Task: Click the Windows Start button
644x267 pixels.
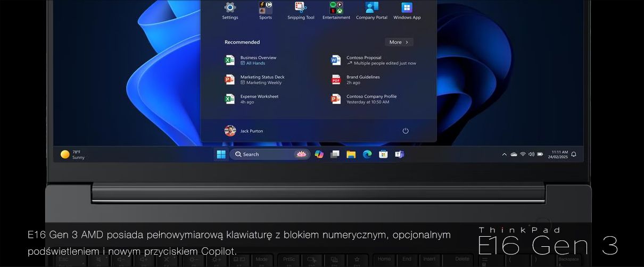Action: click(221, 154)
